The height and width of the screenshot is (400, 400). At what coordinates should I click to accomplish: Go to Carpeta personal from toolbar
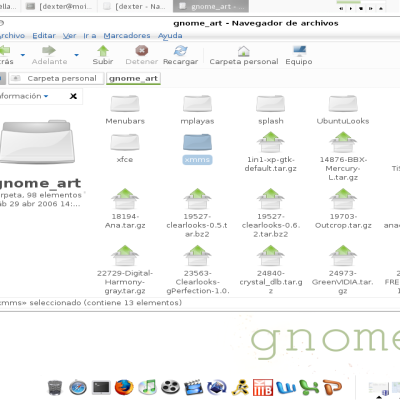click(x=244, y=55)
